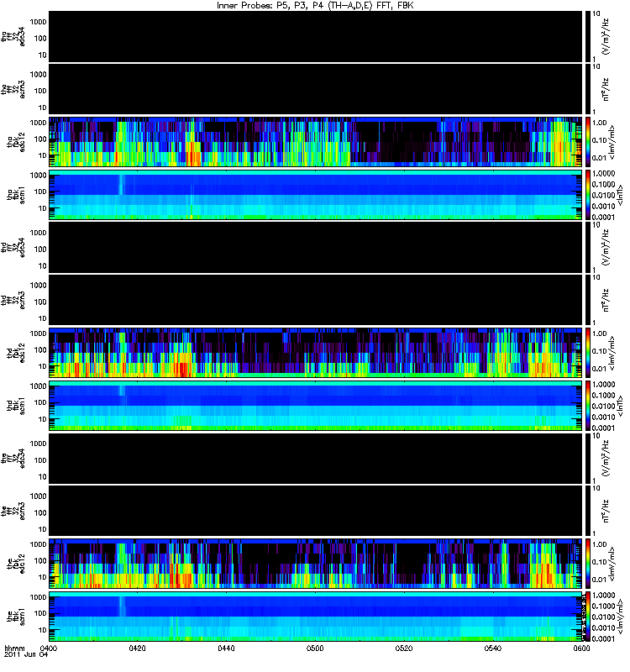630x672 pixels.
Task: Click the 'thd fbk scm1' y-axis title
Action: point(16,406)
